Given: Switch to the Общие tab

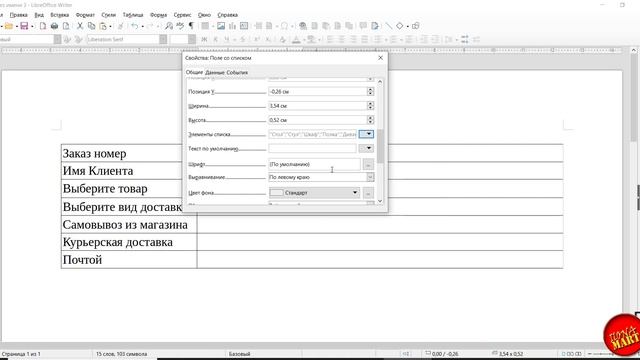Looking at the screenshot, I should pyautogui.click(x=194, y=72).
